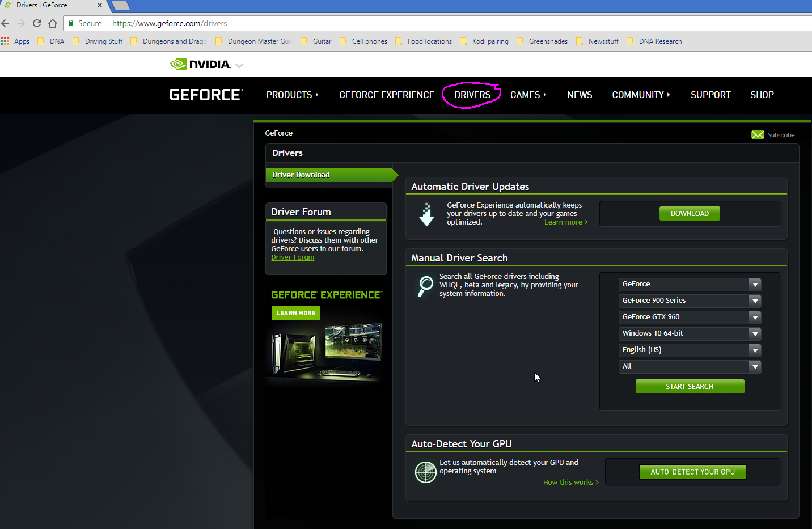The width and height of the screenshot is (812, 529).
Task: Select the Driver Download sidebar tab
Action: pos(332,175)
